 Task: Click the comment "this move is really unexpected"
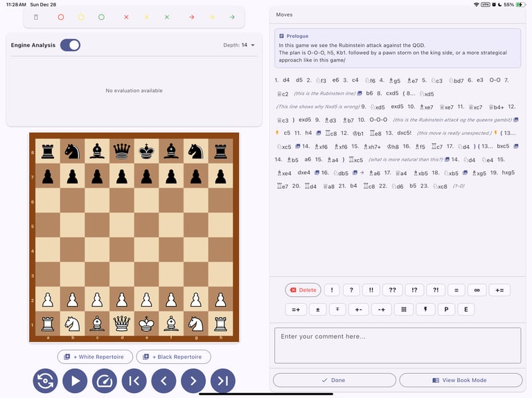[x=454, y=133]
